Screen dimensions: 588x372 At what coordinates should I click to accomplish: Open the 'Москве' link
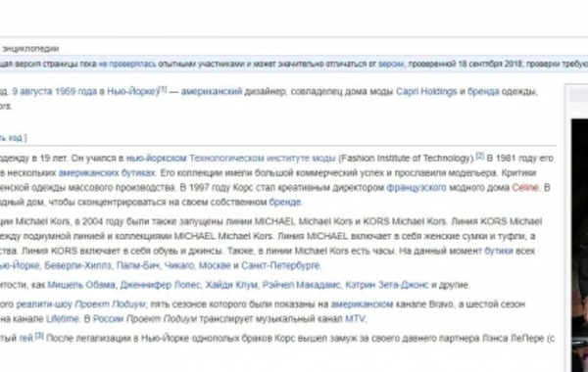point(215,265)
